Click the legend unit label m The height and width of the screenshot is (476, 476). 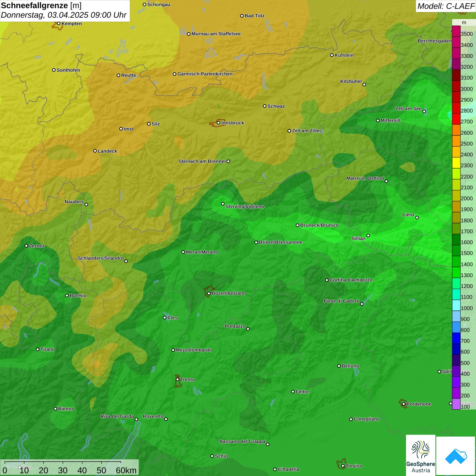click(x=464, y=23)
